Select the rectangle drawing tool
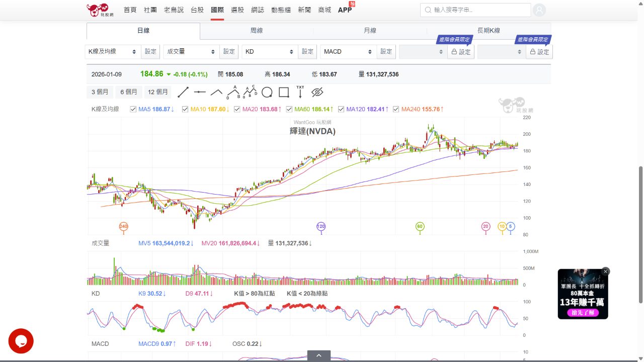This screenshot has height=362, width=644. click(284, 92)
